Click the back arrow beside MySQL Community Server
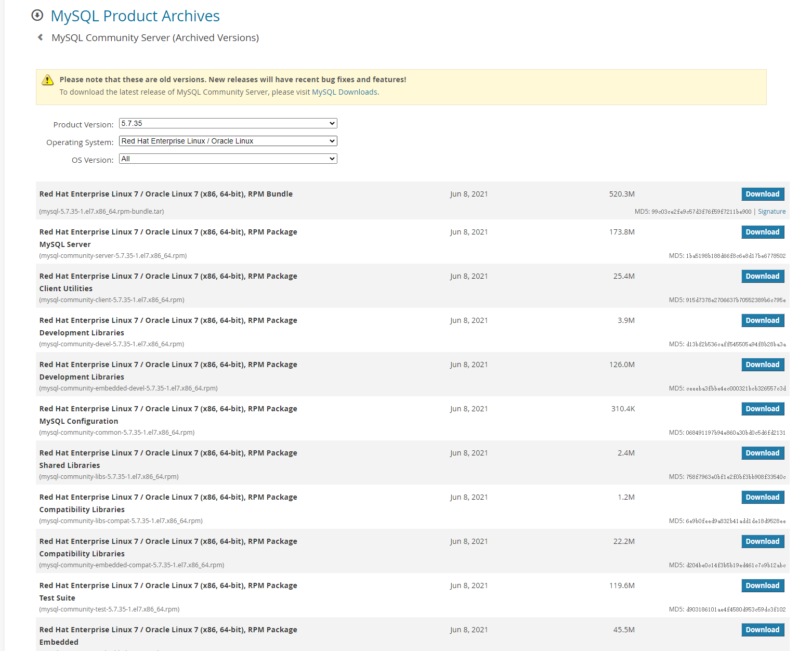 (40, 37)
